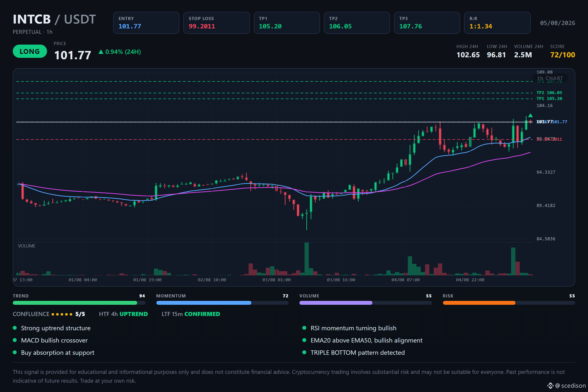The image size is (588, 392).
Task: Click the 04/08 07:00 time label
Action: point(405,280)
